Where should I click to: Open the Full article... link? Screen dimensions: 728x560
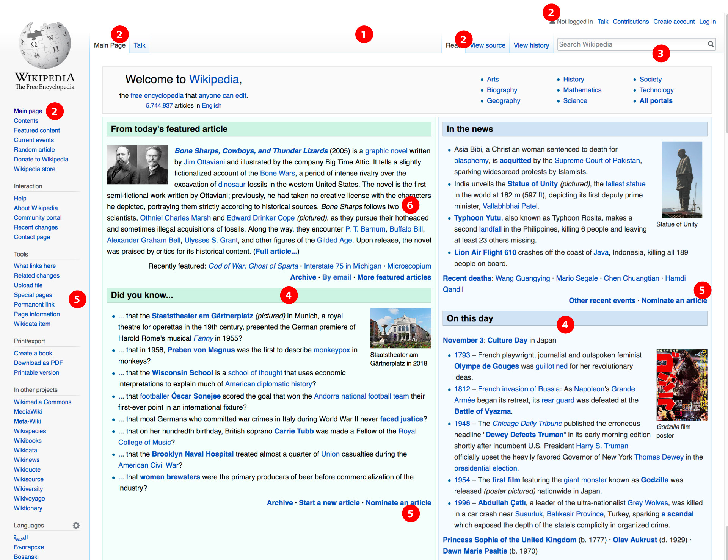[276, 251]
